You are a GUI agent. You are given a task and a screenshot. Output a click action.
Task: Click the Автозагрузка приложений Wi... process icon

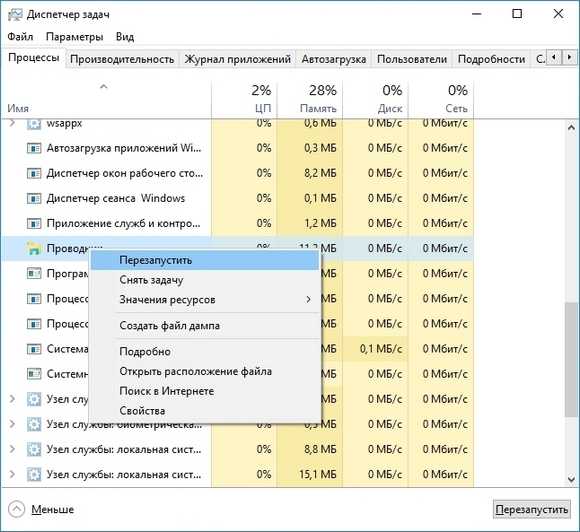coord(34,148)
